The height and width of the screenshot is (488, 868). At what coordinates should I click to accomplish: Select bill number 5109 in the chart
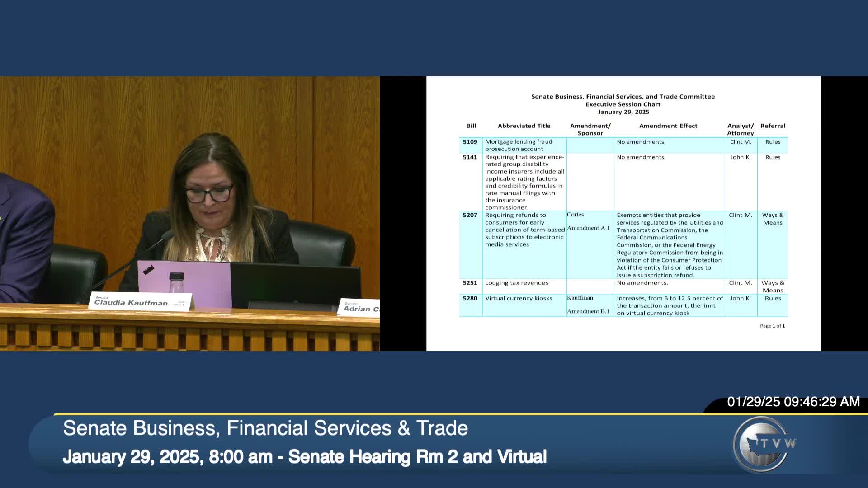pos(470,142)
